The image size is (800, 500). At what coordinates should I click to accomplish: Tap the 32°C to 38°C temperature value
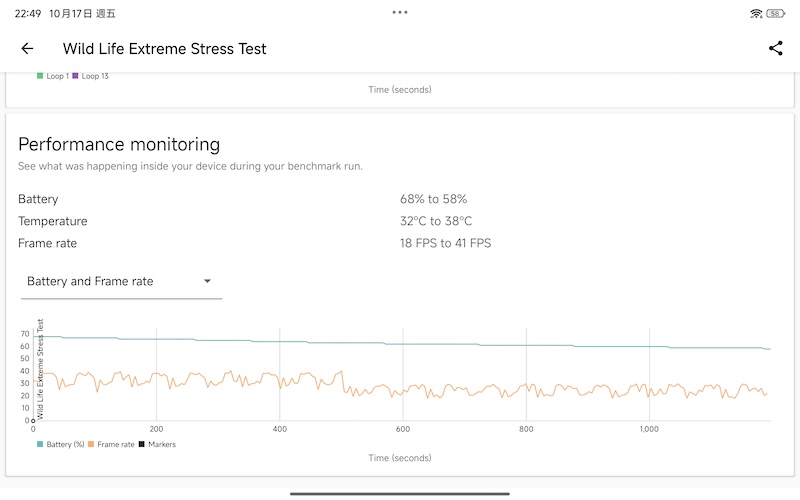coord(436,221)
